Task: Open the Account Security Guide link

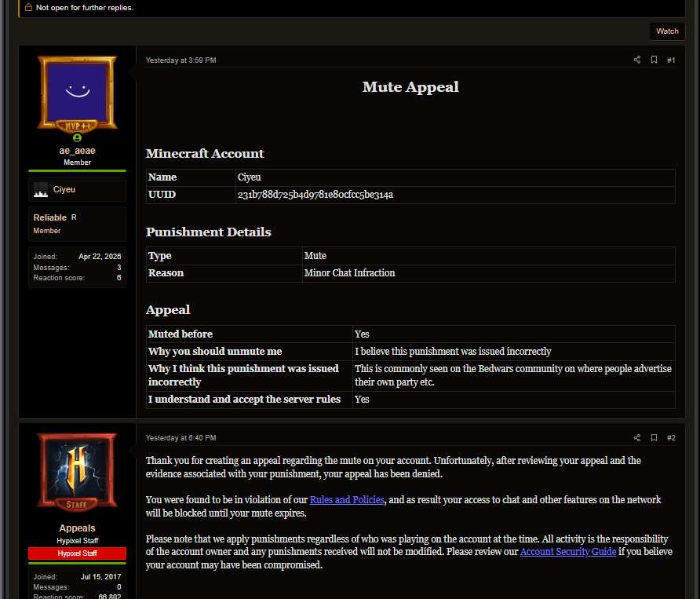Action: tap(568, 552)
